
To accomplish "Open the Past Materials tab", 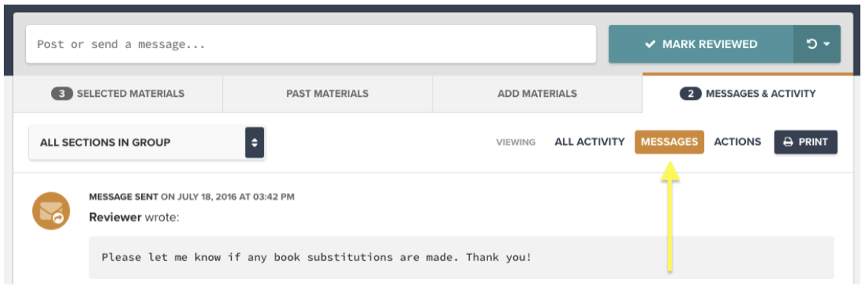I will [327, 94].
